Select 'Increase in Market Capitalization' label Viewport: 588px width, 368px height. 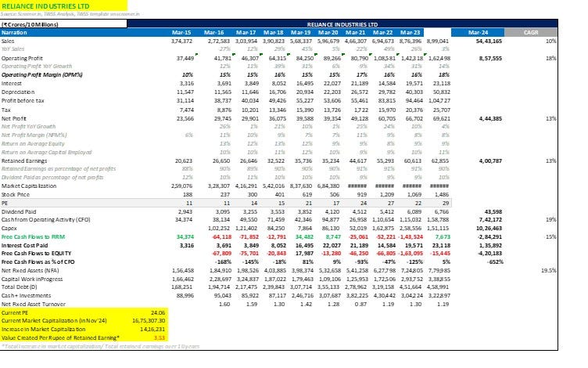[43, 330]
